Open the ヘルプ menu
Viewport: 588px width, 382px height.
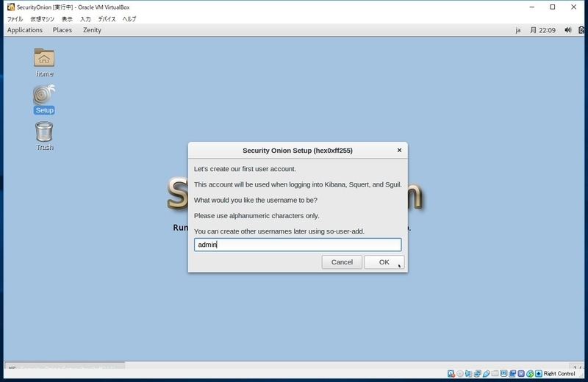(129, 19)
